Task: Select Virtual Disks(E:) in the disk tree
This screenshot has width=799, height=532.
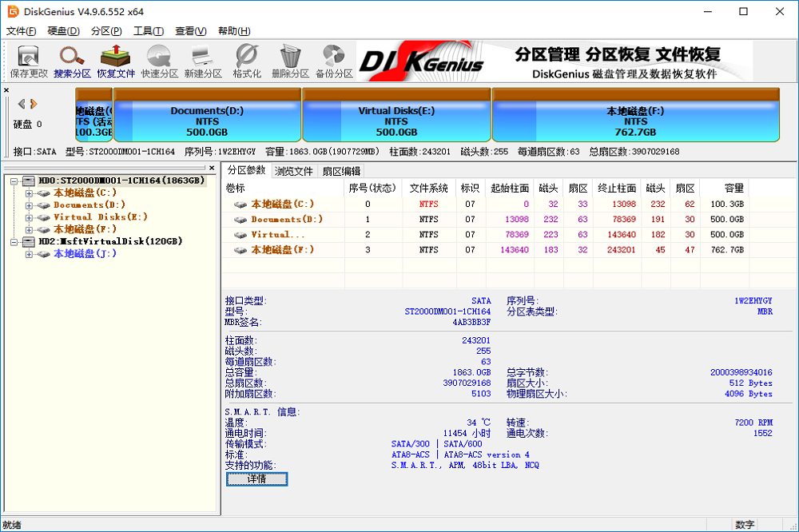Action: pyautogui.click(x=101, y=217)
